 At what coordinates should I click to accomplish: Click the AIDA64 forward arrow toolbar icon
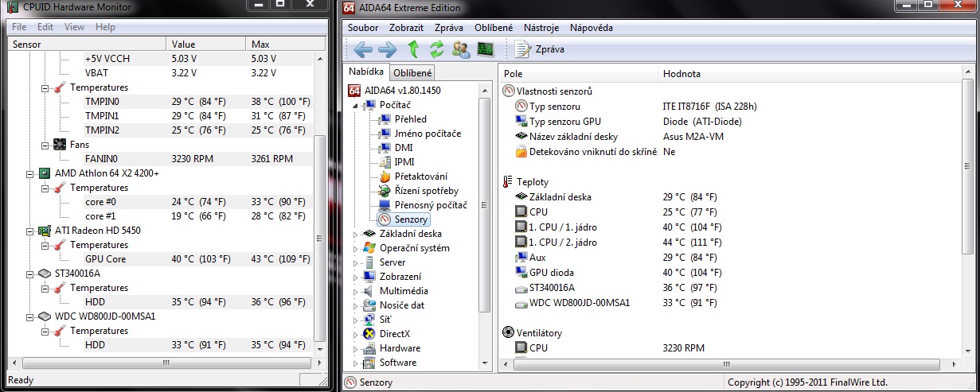[x=388, y=49]
